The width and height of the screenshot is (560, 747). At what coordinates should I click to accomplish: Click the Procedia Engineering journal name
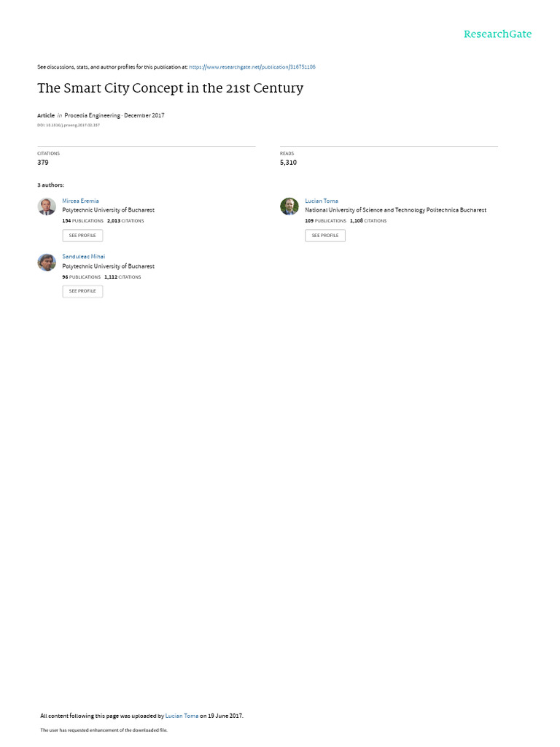pos(93,115)
